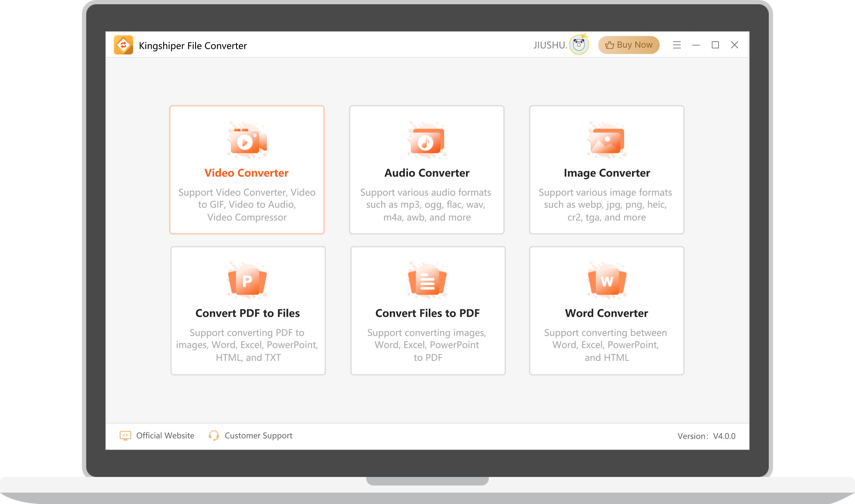
Task: Close the Kingshiper File Converter window
Action: pyautogui.click(x=735, y=45)
